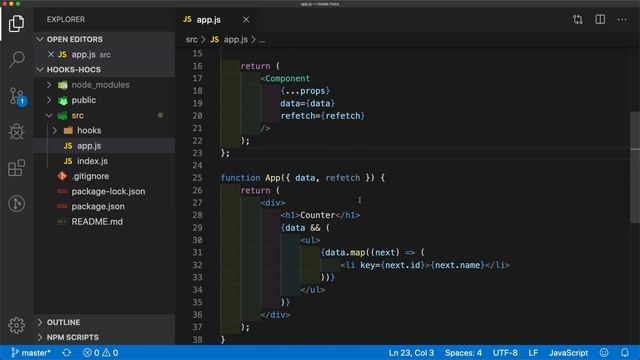This screenshot has width=640, height=360.
Task: Click the 'function' keyword on line 25
Action: click(x=240, y=178)
